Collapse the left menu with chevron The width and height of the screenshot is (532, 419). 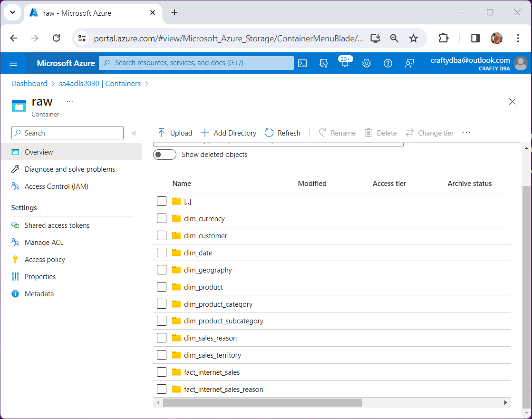(134, 134)
